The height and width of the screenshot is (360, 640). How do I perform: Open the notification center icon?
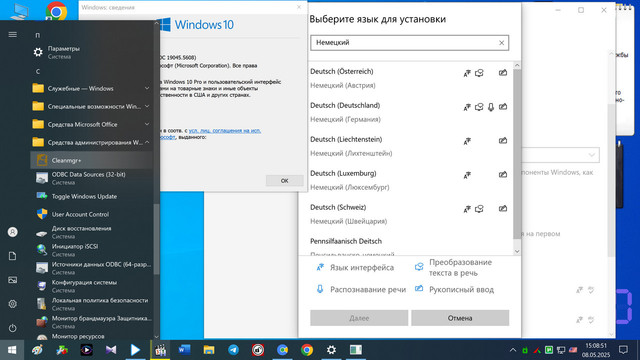pos(623,350)
